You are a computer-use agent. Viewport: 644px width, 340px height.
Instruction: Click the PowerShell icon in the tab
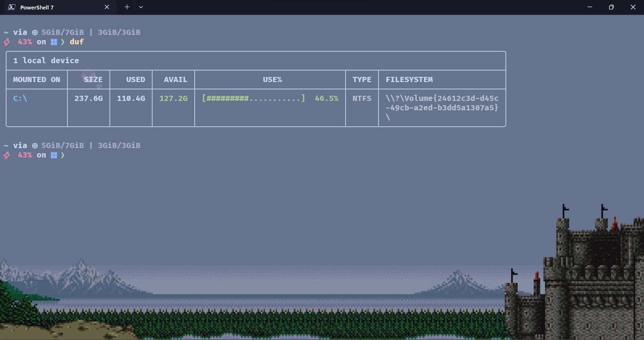pos(12,7)
